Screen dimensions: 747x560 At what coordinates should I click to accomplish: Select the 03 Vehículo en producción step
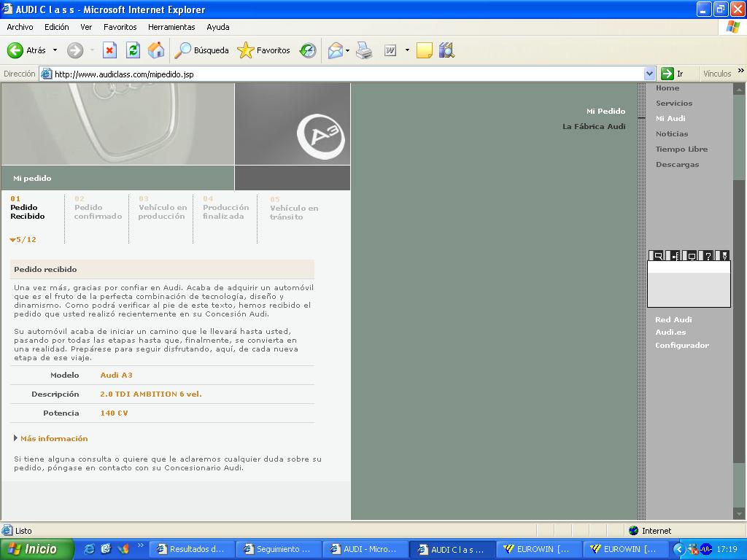point(163,208)
